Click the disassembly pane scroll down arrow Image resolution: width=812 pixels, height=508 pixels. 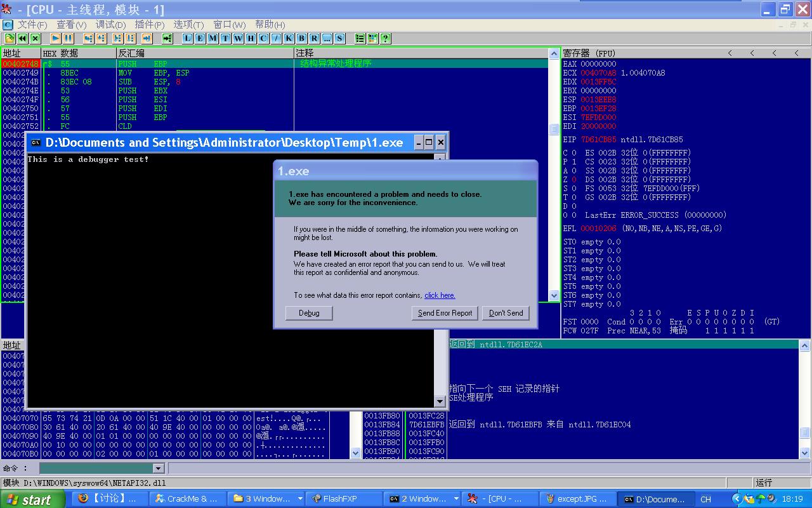[554, 295]
